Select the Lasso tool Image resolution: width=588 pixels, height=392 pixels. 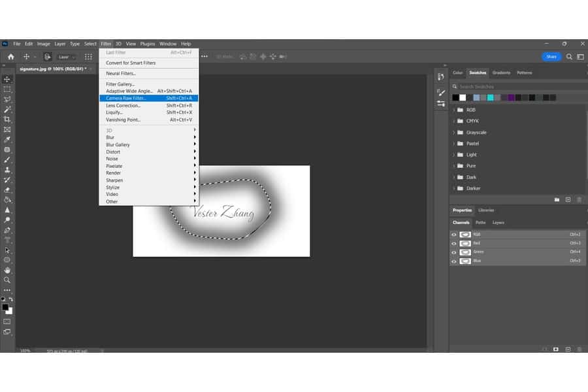coord(7,99)
